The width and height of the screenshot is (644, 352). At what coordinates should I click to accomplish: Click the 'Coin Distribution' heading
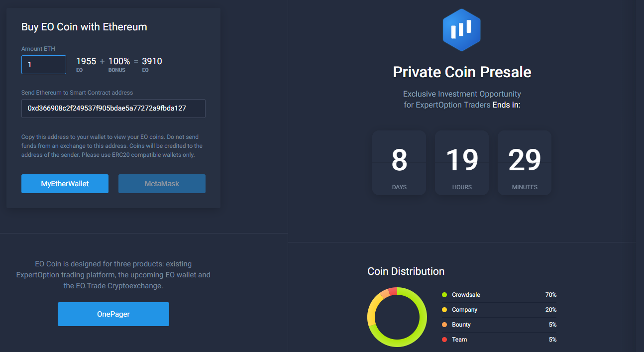click(406, 271)
